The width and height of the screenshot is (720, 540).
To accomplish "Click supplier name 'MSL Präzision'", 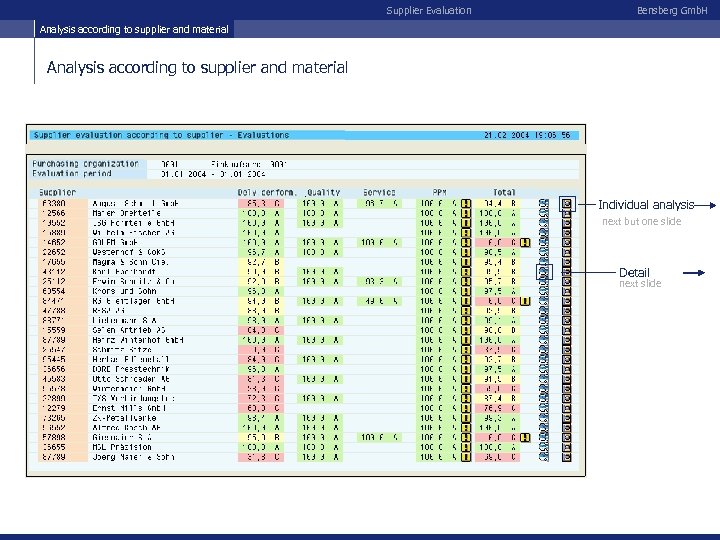I will click(121, 447).
